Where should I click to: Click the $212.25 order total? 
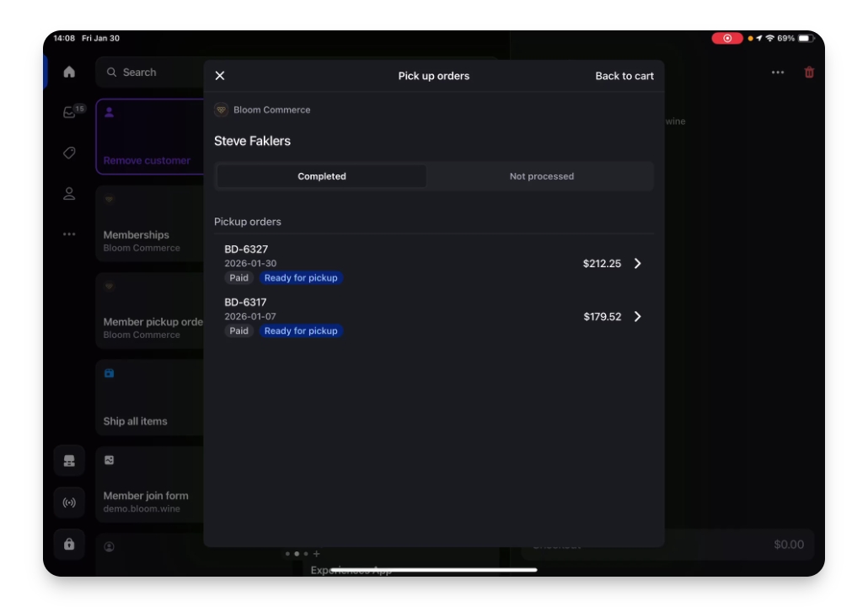coord(602,264)
